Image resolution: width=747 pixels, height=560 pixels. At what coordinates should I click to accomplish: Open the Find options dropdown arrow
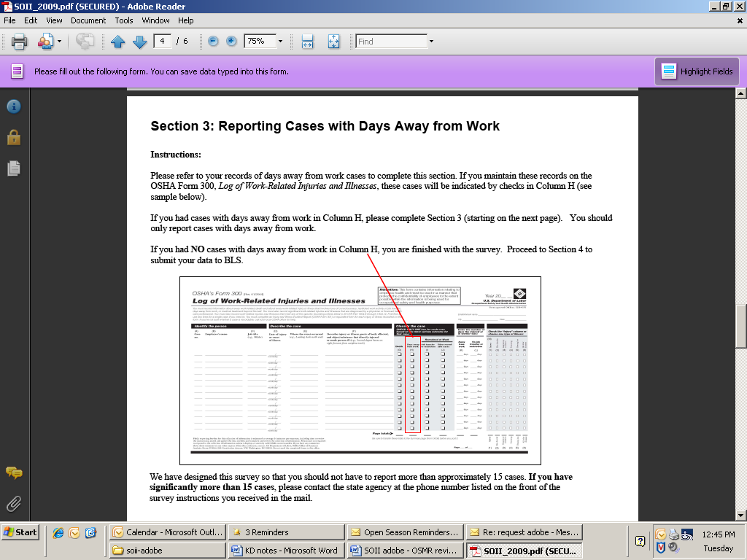pyautogui.click(x=431, y=42)
